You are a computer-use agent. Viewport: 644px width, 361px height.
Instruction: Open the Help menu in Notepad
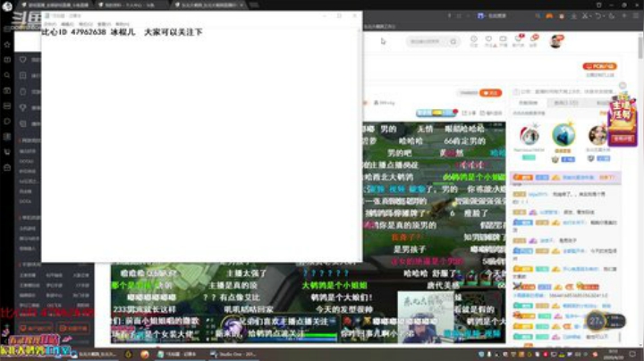point(123,24)
